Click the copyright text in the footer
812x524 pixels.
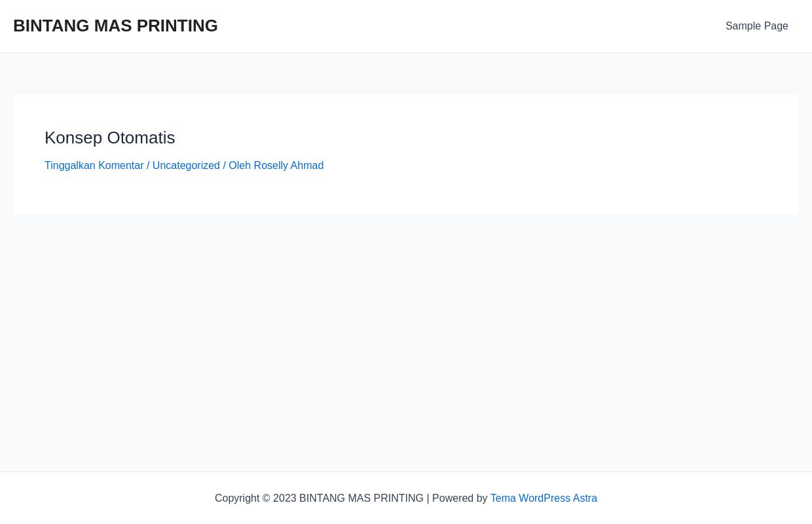[352, 498]
